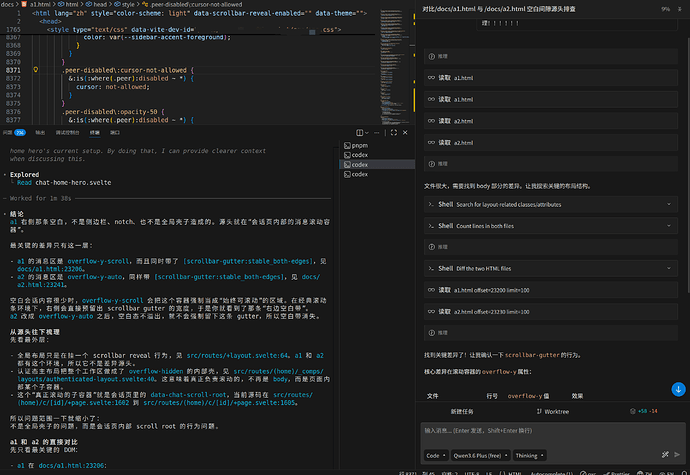Viewport: 690px width, 475px height.
Task: Switch to the 终端 terminal tab
Action: (95, 133)
